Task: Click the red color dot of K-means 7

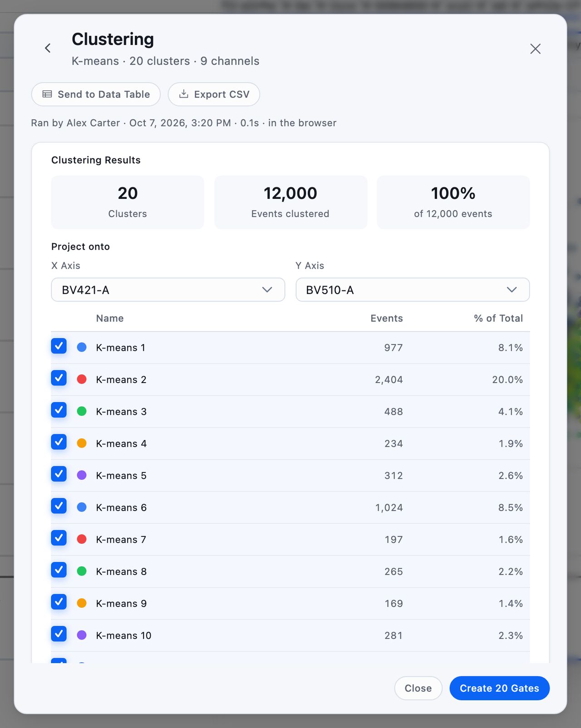Action: (x=82, y=539)
